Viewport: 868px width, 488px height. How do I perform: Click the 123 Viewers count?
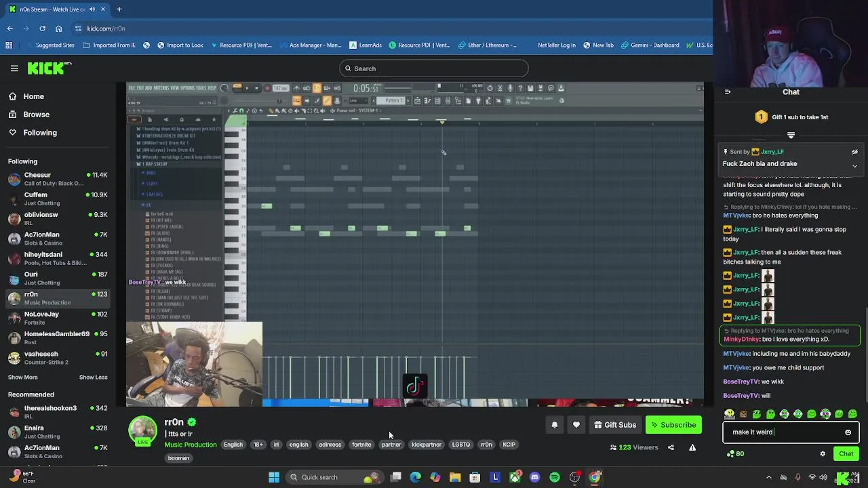(x=634, y=447)
